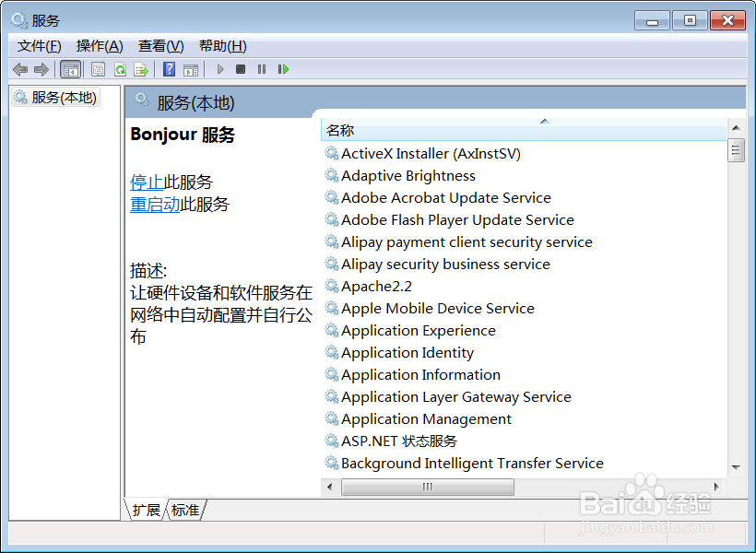Click the 停止 link to stop Bonjour
This screenshot has width=756, height=553.
click(147, 182)
